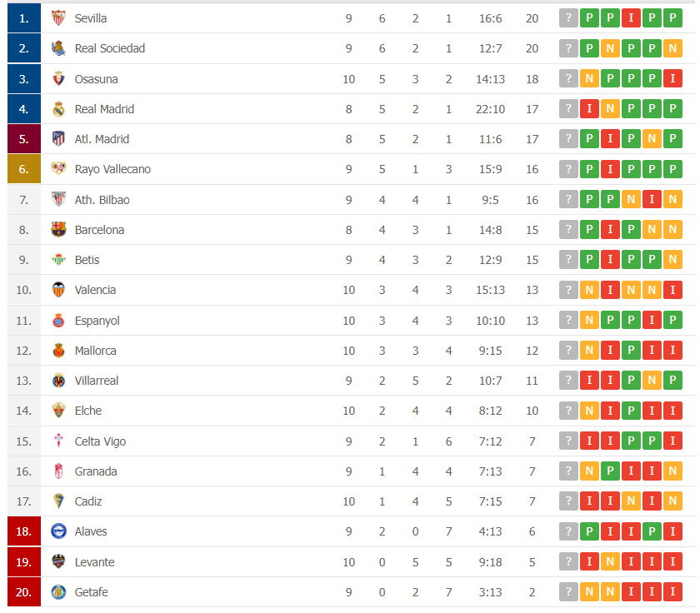Image resolution: width=700 pixels, height=613 pixels.
Task: Click the Osasuna club crest icon
Action: click(x=58, y=79)
